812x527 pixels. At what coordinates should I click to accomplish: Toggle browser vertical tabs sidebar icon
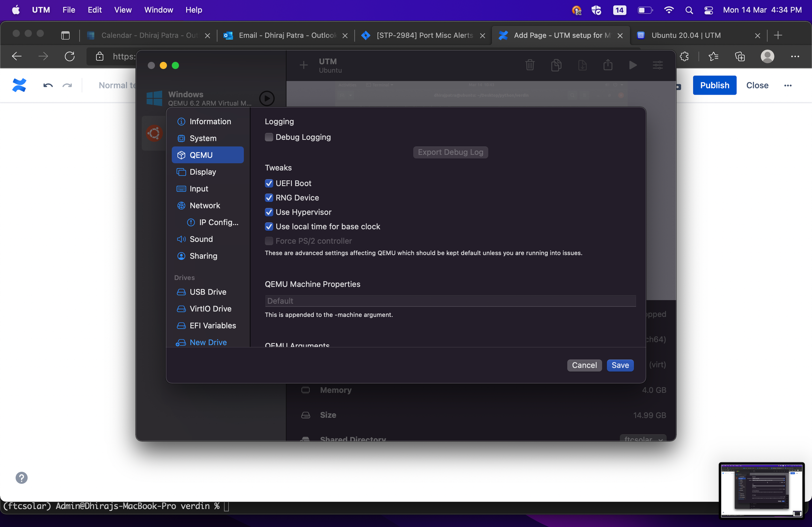[x=65, y=35]
